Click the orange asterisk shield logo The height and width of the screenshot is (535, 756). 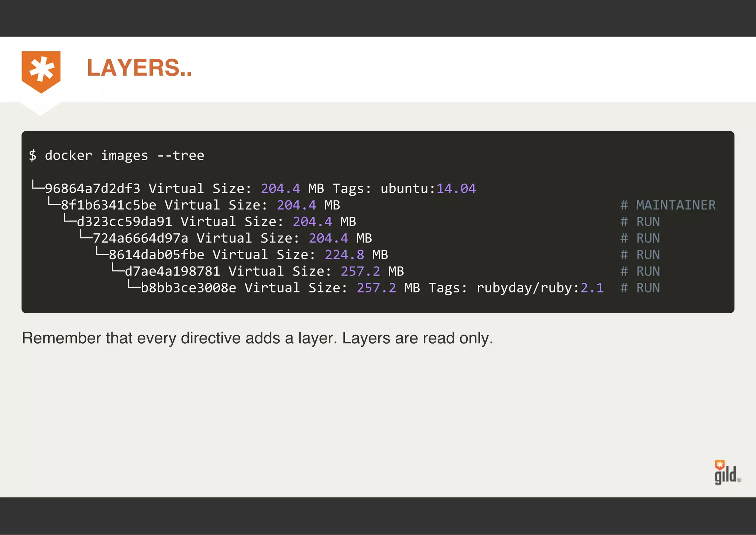click(x=41, y=72)
